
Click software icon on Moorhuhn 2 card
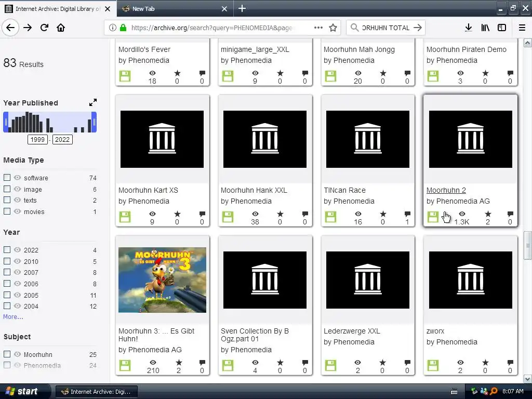(x=433, y=217)
